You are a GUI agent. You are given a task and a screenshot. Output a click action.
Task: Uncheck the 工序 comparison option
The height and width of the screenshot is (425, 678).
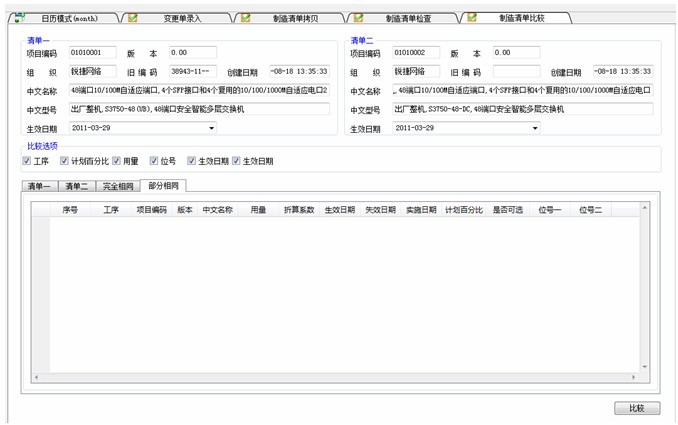click(x=27, y=160)
